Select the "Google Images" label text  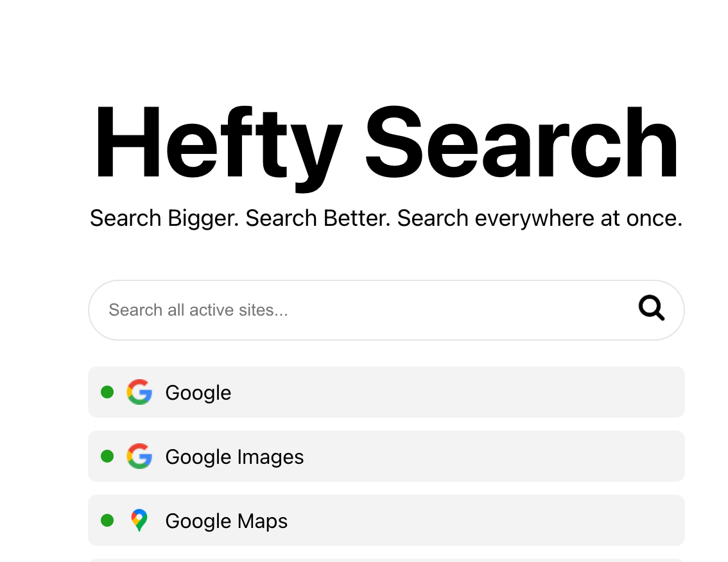[234, 456]
